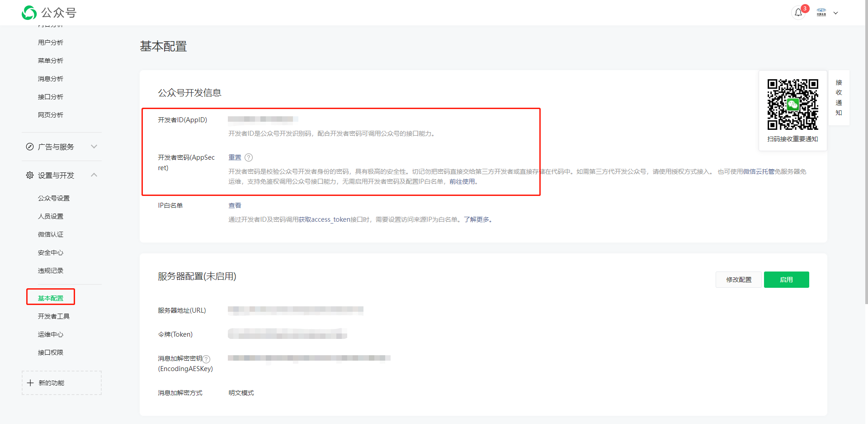Open the account dropdown arrow top right
Viewport: 868px width, 424px height.
836,13
